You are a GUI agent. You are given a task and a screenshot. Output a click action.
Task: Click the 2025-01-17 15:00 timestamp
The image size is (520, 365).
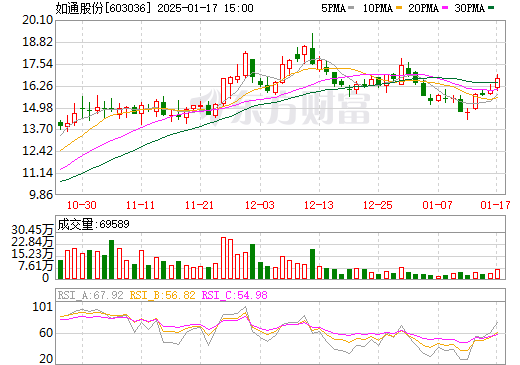[205, 8]
